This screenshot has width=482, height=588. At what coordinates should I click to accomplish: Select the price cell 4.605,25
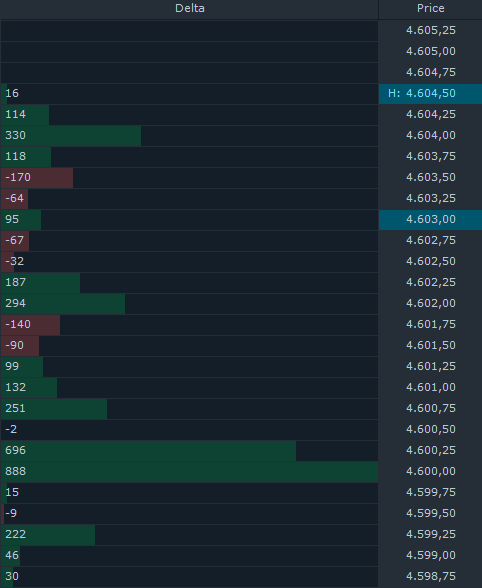click(x=430, y=30)
